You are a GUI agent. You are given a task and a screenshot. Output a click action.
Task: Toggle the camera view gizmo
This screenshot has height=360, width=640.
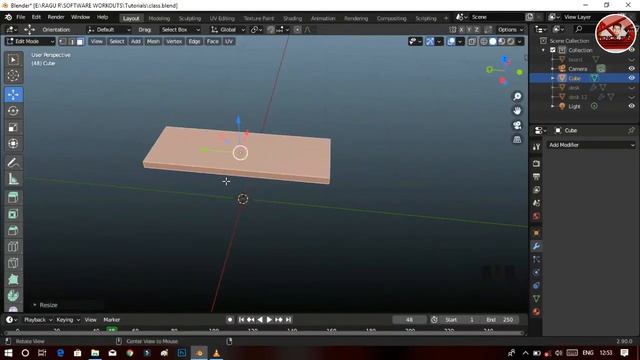517,125
